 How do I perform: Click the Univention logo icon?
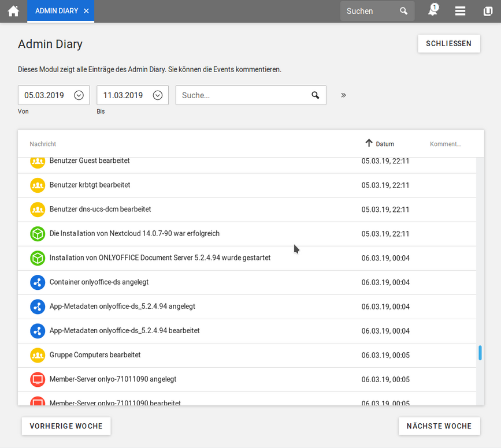coord(488,11)
